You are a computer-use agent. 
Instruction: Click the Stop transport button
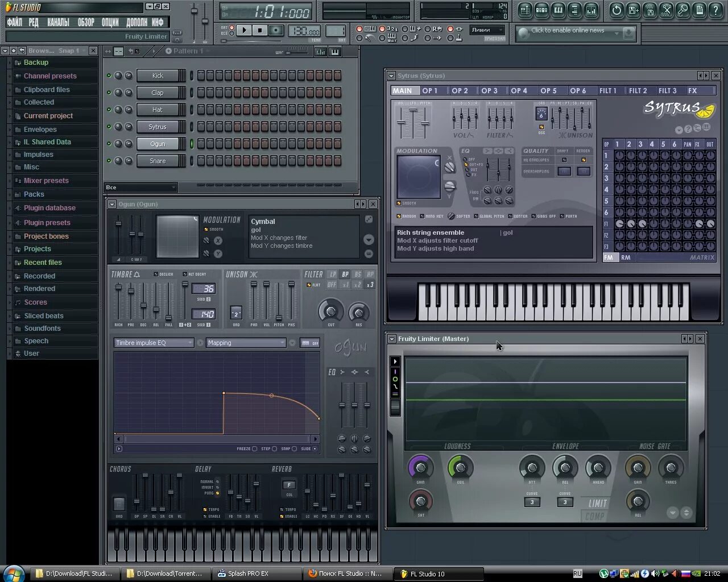(260, 31)
